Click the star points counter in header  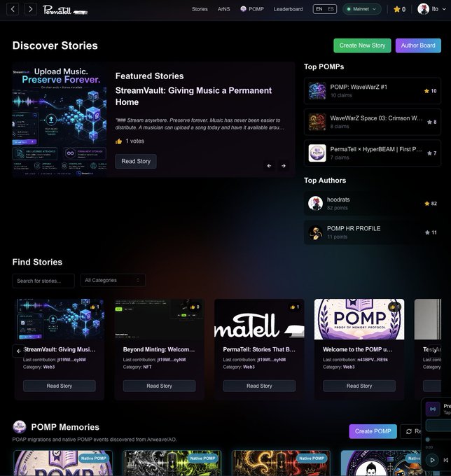click(x=399, y=9)
